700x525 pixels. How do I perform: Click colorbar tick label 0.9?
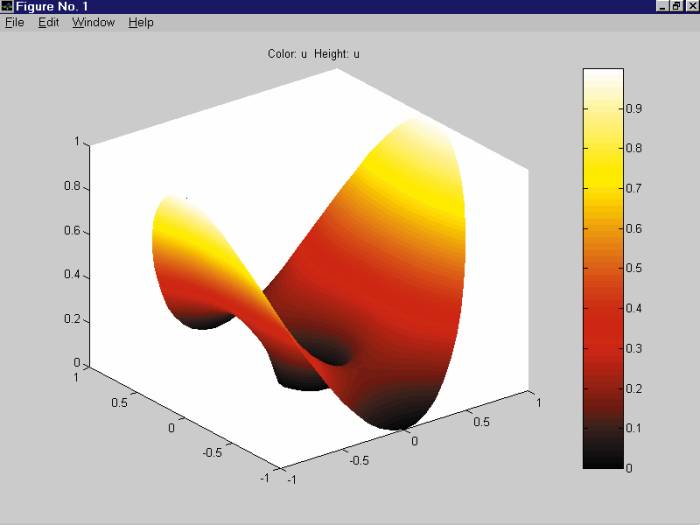click(634, 108)
